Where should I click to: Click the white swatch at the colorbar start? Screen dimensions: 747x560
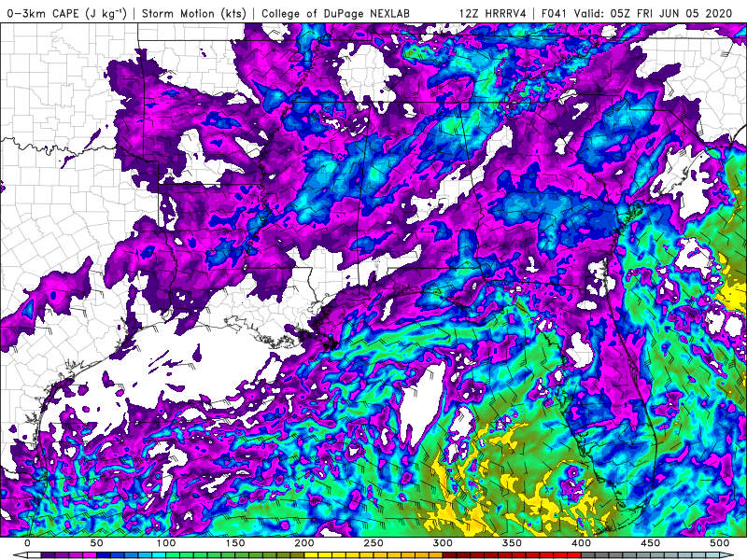coord(35,554)
